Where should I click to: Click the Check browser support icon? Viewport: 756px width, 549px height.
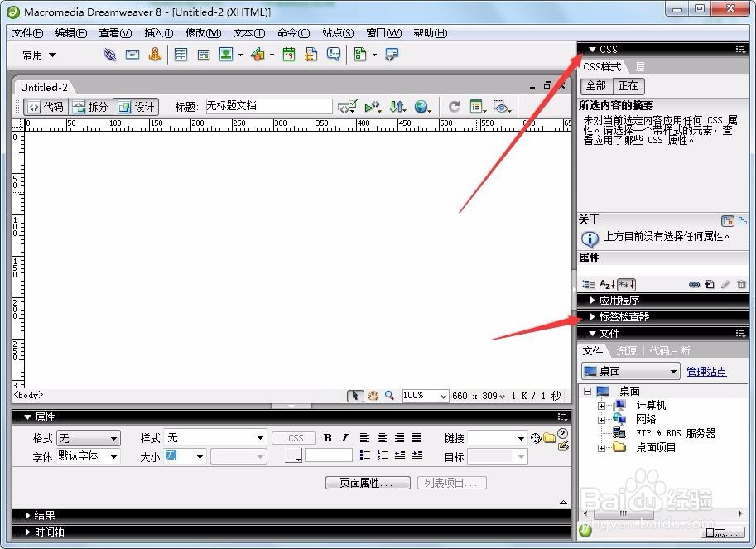click(x=373, y=107)
